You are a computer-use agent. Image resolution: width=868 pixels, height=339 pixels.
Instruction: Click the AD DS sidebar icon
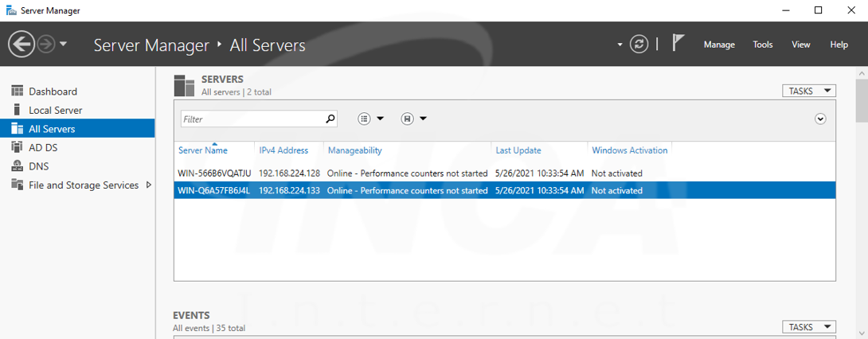(18, 147)
